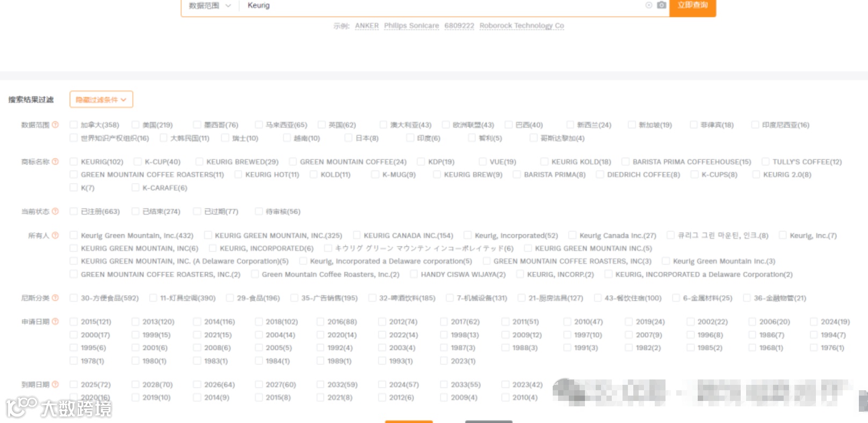Select Nice class 32-啤酒饮料(185)
The height and width of the screenshot is (423, 868).
pyautogui.click(x=372, y=298)
